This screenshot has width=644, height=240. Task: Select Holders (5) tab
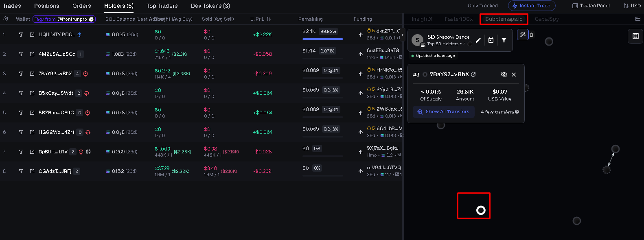[119, 6]
